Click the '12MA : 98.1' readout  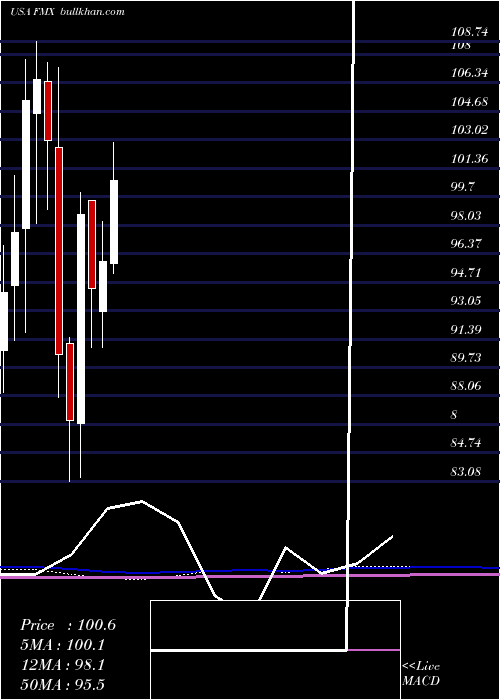[63, 665]
